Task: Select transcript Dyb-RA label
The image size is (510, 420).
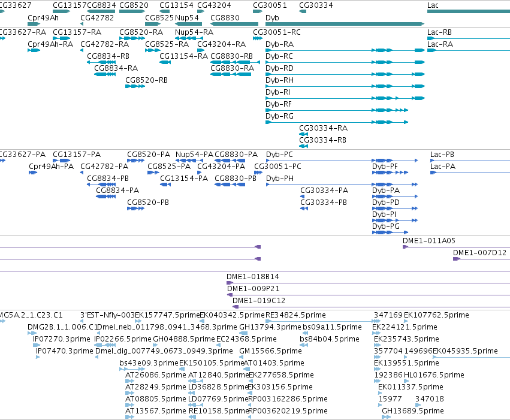Action: [x=279, y=44]
